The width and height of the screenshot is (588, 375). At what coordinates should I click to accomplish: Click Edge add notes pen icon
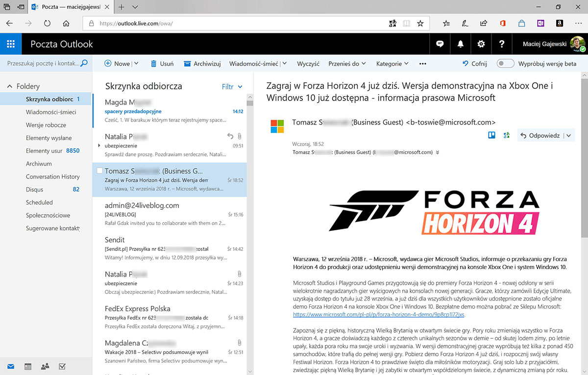465,23
